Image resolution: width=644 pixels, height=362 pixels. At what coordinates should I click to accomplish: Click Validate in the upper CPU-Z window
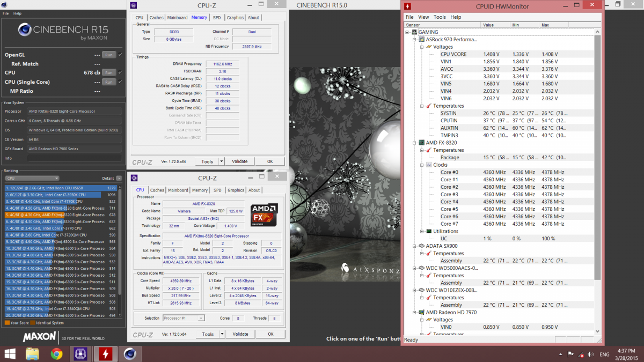(x=239, y=161)
